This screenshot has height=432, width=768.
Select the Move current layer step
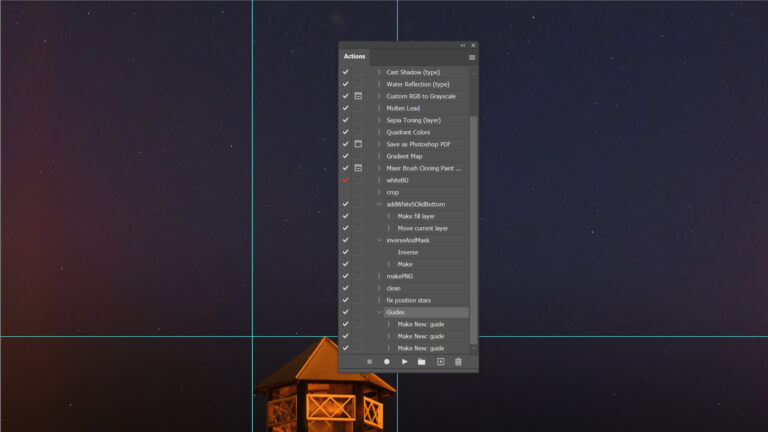[423, 228]
